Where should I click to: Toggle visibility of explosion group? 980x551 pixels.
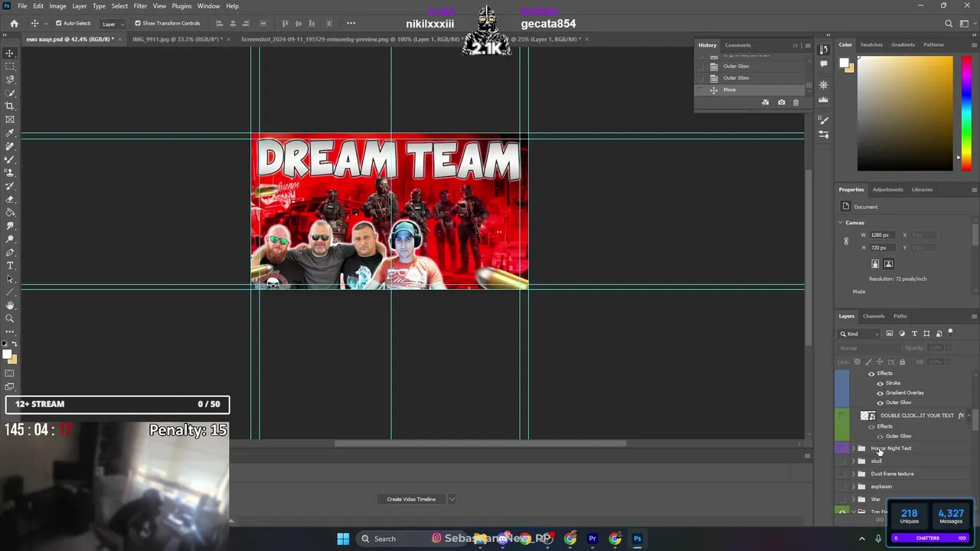click(842, 487)
